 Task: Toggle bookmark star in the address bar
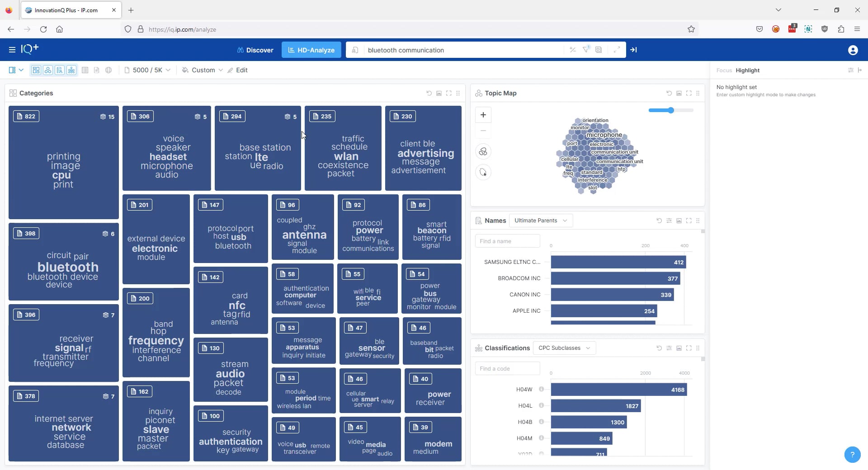[691, 29]
